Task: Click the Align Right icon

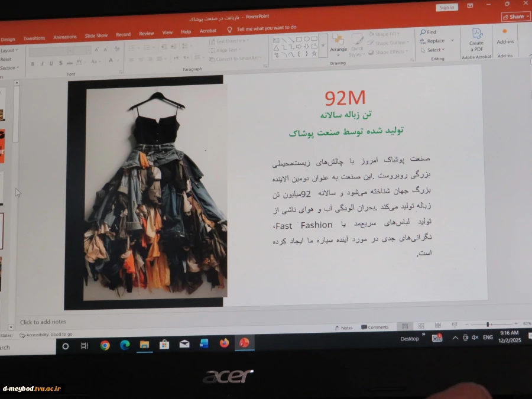Action: [150, 59]
